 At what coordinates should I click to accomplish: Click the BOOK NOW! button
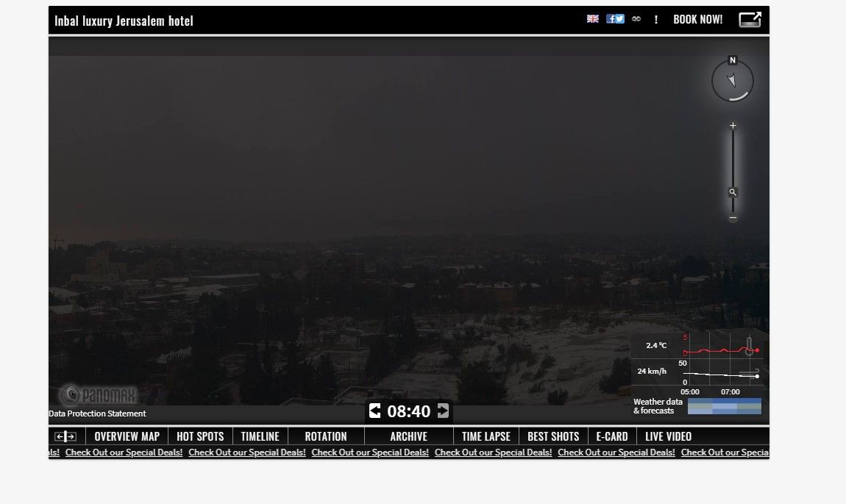pyautogui.click(x=697, y=19)
